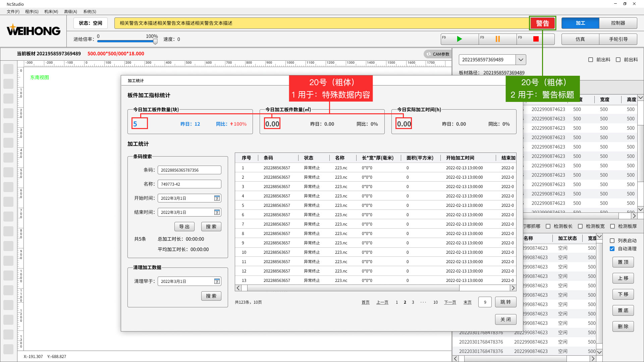This screenshot has height=362, width=644.
Task: Click the 置底 button
Action: 623,310
